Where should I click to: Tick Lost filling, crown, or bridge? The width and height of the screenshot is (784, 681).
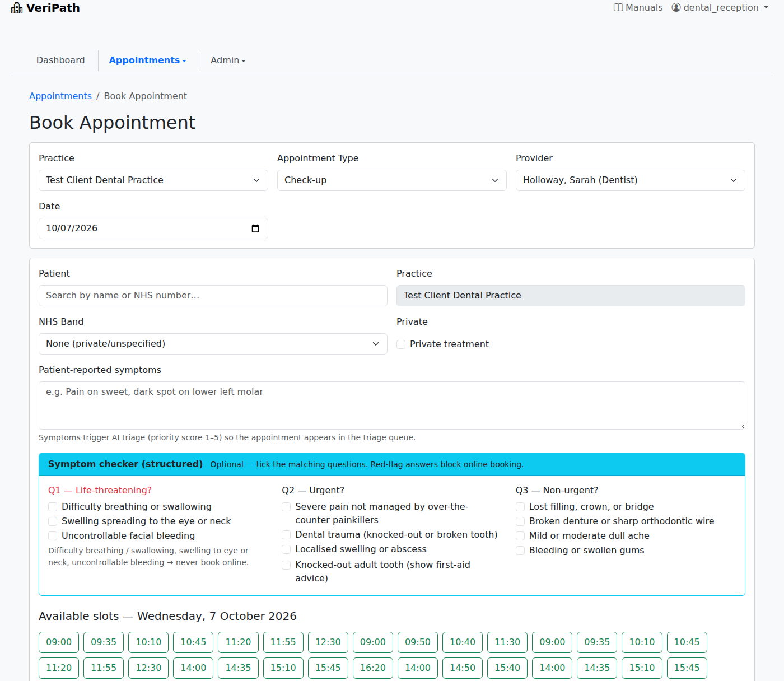(520, 507)
